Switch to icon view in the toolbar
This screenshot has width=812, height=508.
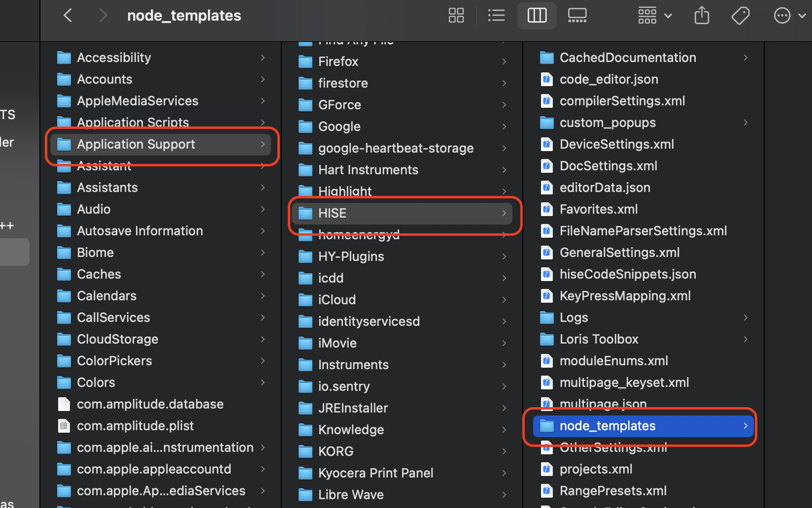click(x=456, y=16)
